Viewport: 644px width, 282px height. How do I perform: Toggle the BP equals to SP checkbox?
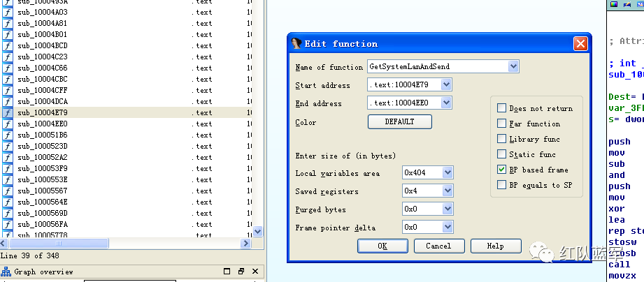click(x=501, y=185)
